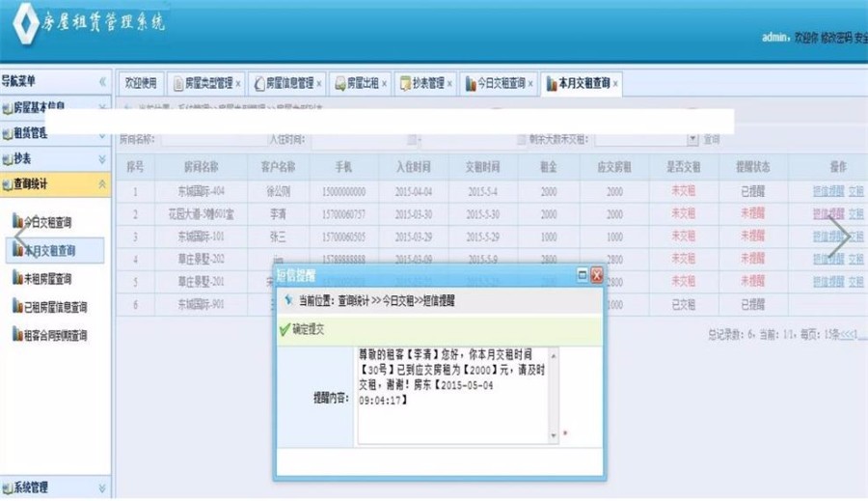Click the 房间名称 column header
The width and height of the screenshot is (868, 501).
click(201, 167)
